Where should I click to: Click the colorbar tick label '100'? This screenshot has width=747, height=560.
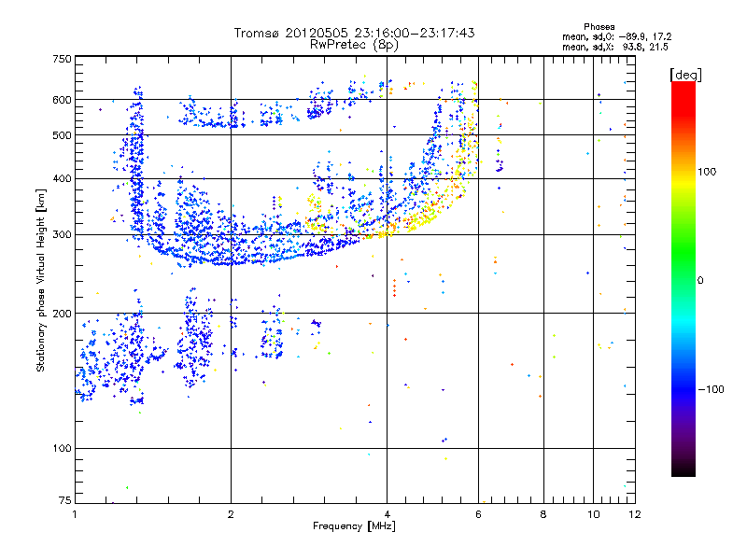click(x=707, y=172)
